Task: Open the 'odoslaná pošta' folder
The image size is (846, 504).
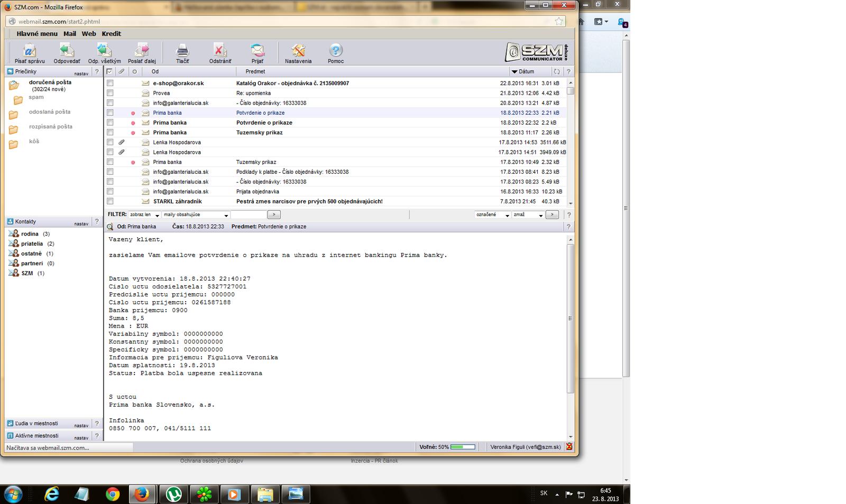Action: click(x=50, y=112)
